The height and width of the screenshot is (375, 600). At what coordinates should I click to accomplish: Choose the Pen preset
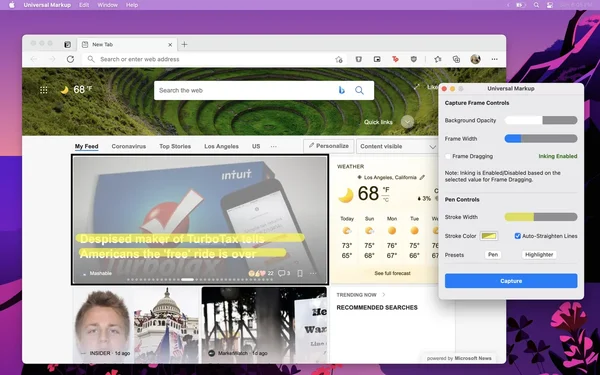click(493, 254)
